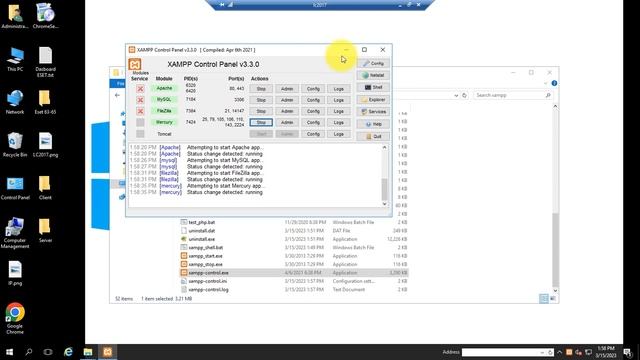Stop the Mercury module
640x360 pixels.
click(x=261, y=122)
